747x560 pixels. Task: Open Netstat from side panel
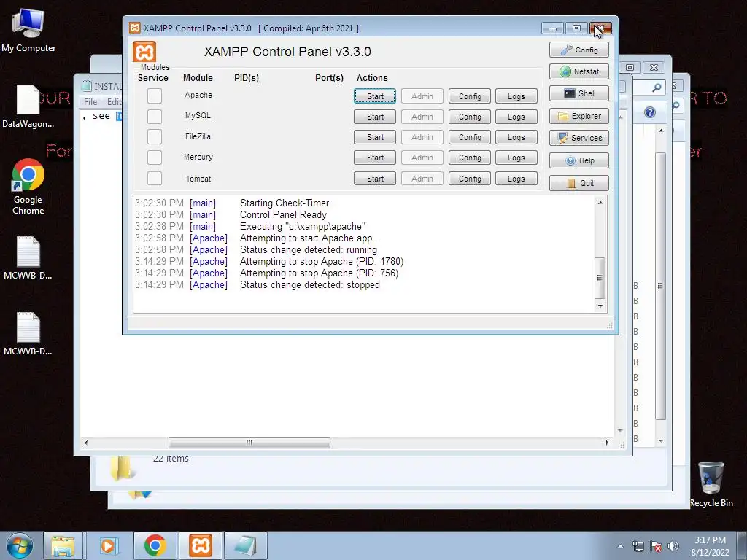(578, 71)
